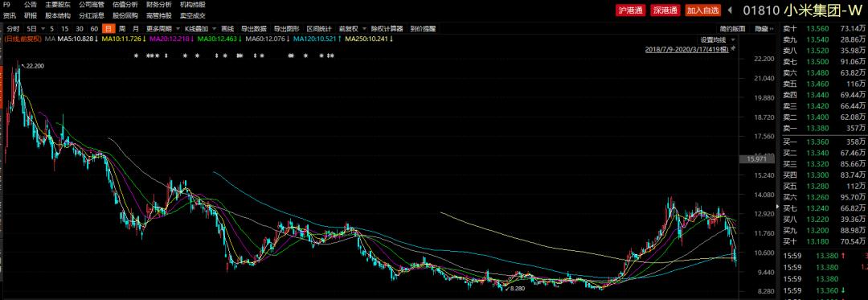Open the 资讯 news menu item

click(9, 15)
